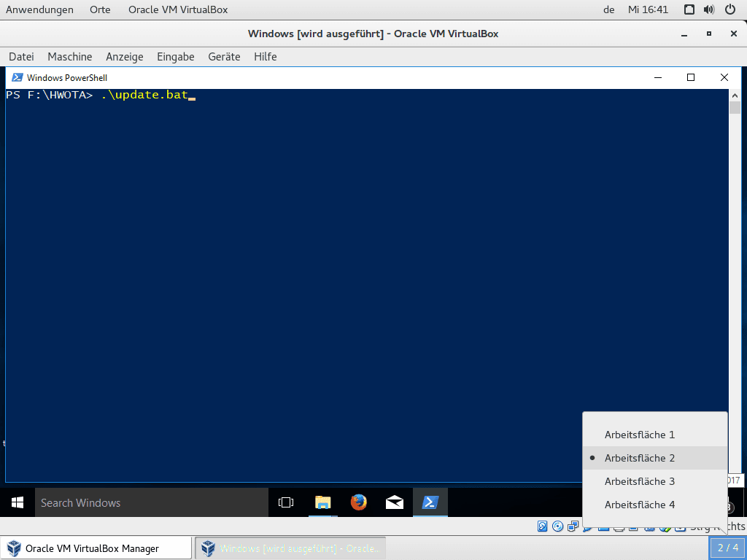Open the Hilfe menu
Image resolution: width=747 pixels, height=560 pixels.
(266, 57)
